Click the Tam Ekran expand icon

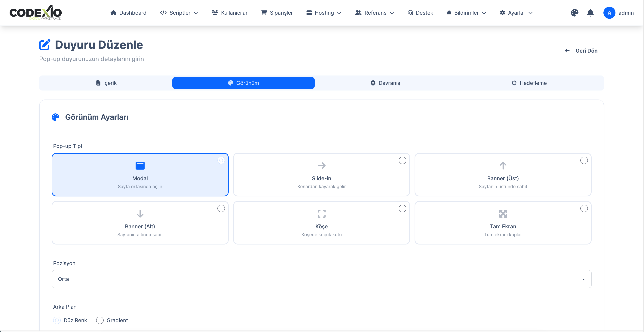tap(503, 214)
